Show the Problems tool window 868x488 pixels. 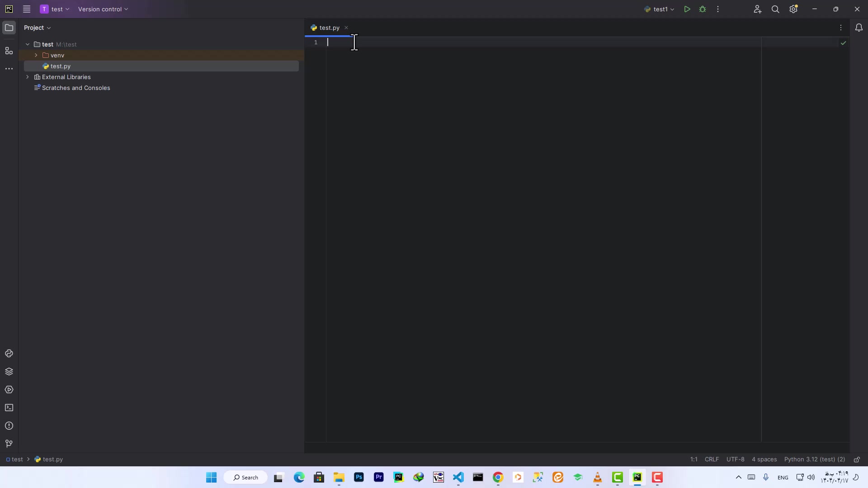tap(9, 426)
